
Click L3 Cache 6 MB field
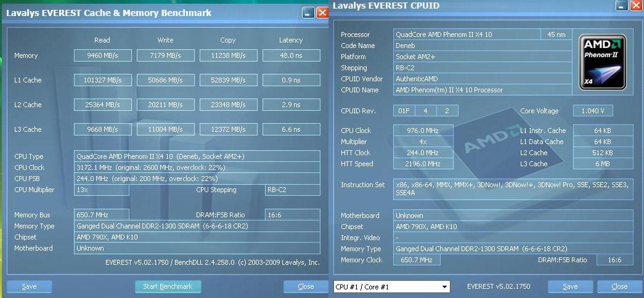(x=603, y=164)
